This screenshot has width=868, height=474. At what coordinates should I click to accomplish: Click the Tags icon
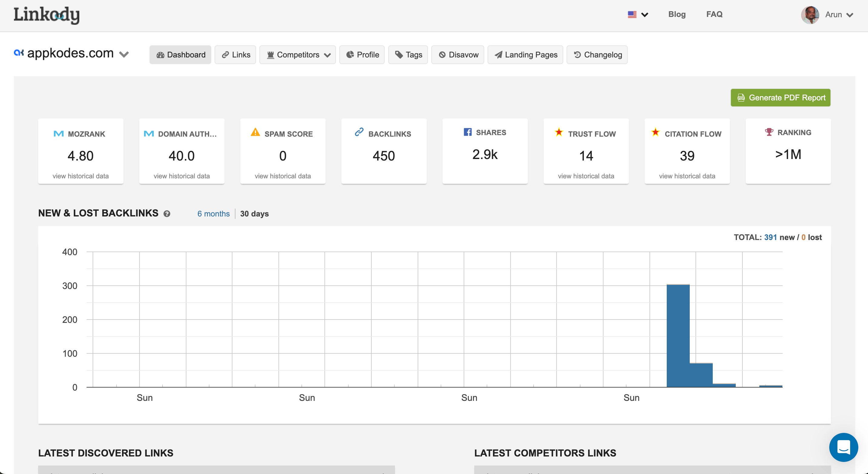pos(409,54)
